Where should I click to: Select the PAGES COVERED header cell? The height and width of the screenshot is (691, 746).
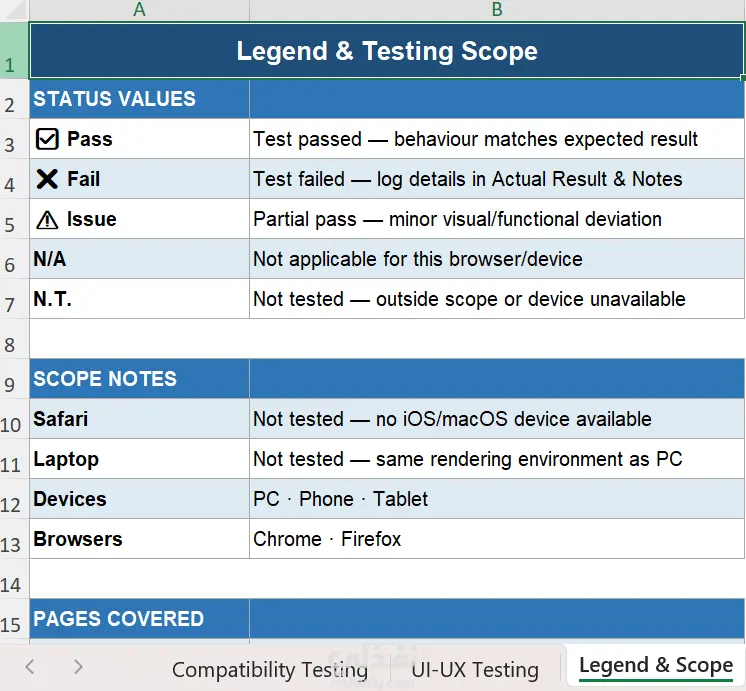tap(139, 619)
